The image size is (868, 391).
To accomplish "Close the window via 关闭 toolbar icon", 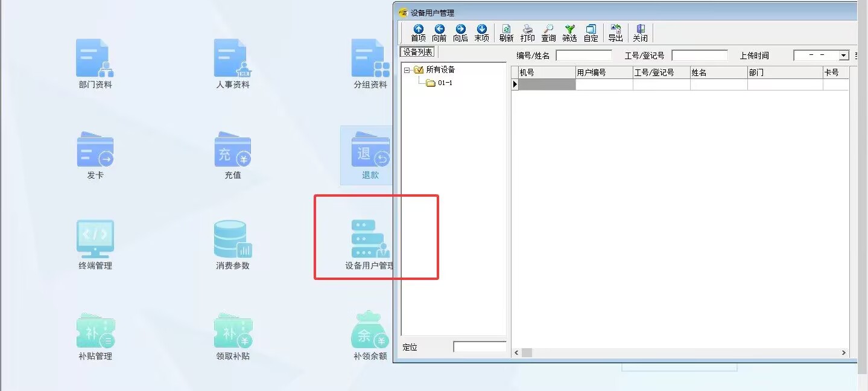I will 640,33.
